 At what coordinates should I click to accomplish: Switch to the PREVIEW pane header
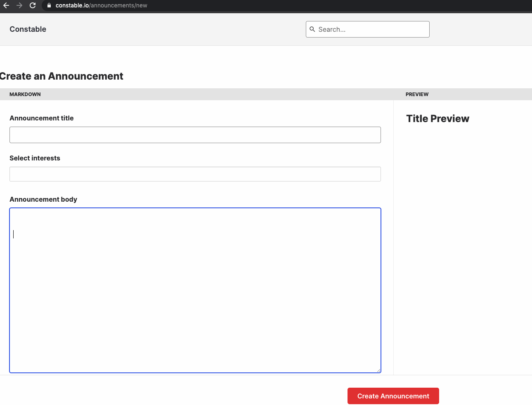click(417, 94)
